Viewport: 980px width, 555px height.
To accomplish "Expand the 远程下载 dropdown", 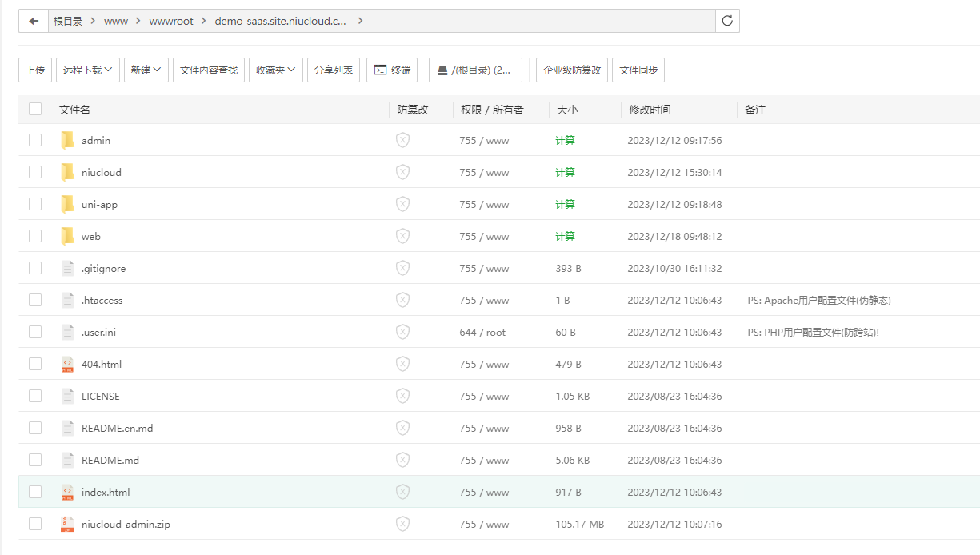I will pyautogui.click(x=88, y=70).
